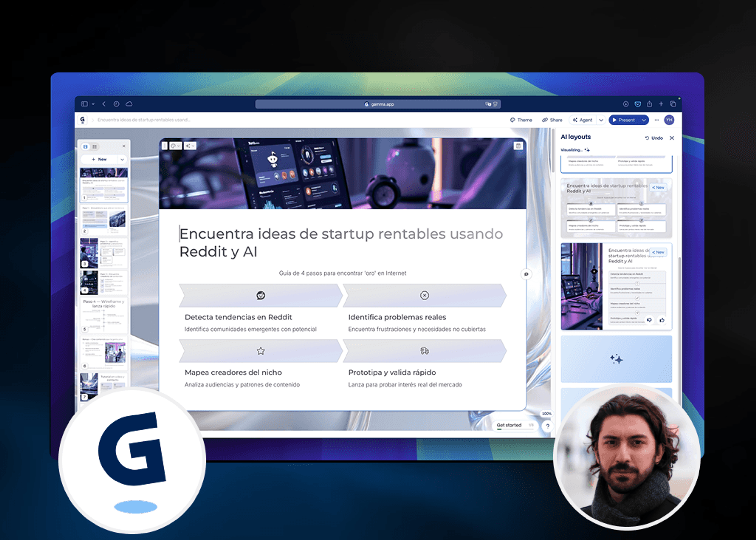Select slide 5 Wireframe thumbnail

click(x=104, y=315)
